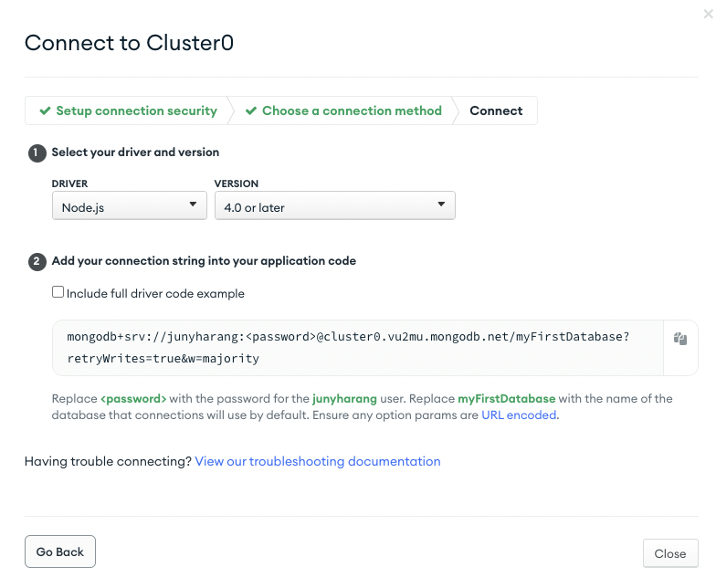Dismiss dialog with the X icon
Viewport: 716px width, 588px height.
coord(709,15)
